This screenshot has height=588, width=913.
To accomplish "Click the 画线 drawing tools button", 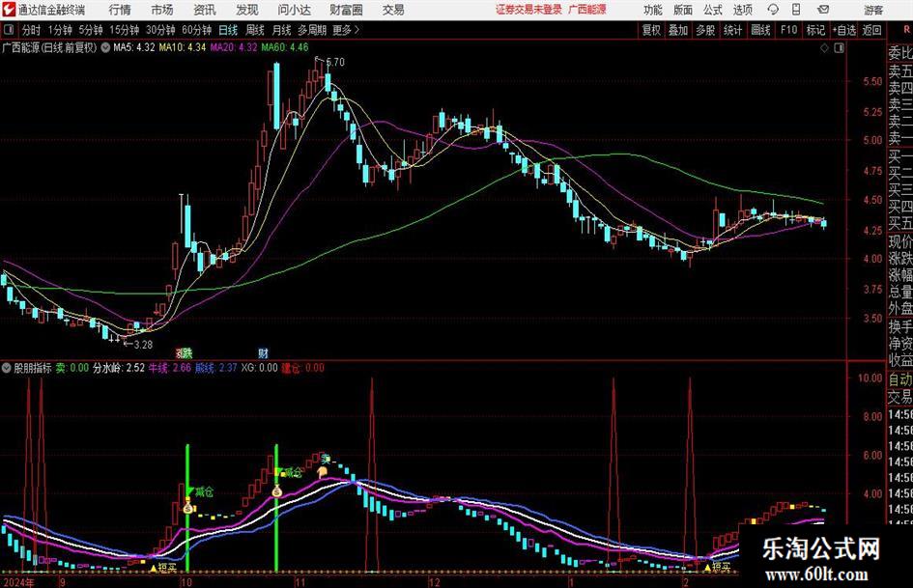I will pos(760,30).
